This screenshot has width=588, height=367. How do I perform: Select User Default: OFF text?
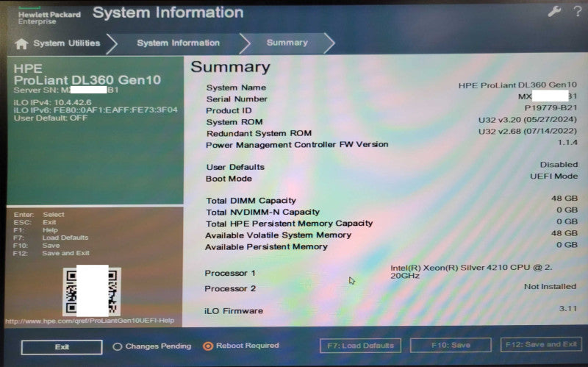tap(51, 118)
